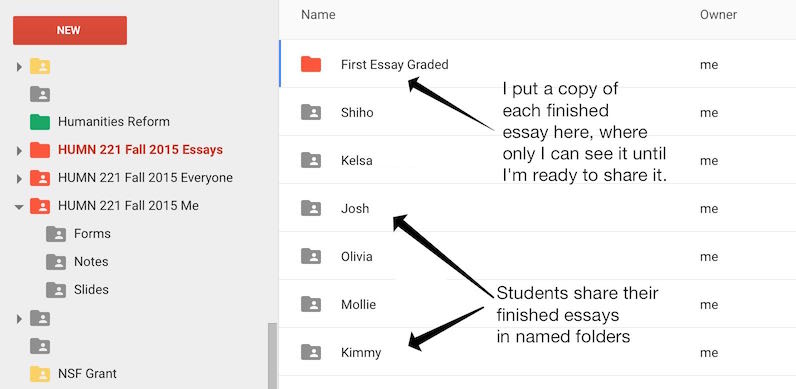Select HUMN 221 Fall 2015 Me label
796x389 pixels.
(x=128, y=206)
